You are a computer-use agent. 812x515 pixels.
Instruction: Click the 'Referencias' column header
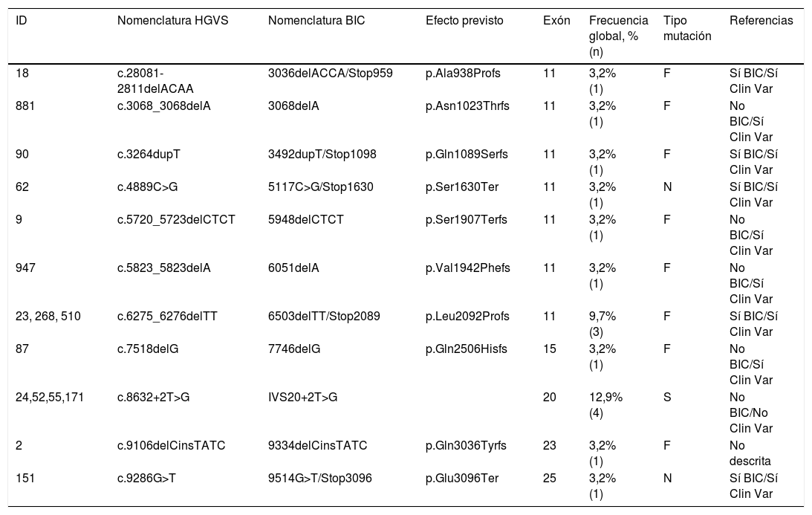pyautogui.click(x=761, y=21)
